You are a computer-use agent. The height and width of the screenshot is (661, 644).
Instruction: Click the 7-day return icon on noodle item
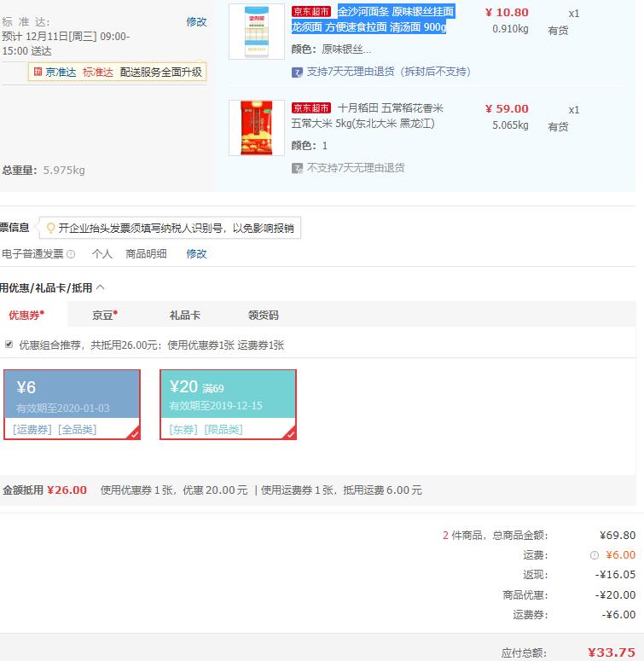297,72
